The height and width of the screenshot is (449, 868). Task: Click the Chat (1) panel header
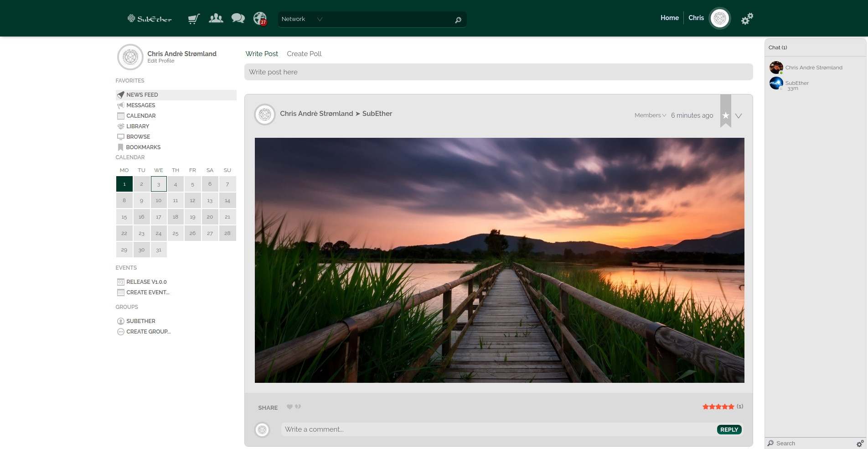click(x=815, y=47)
